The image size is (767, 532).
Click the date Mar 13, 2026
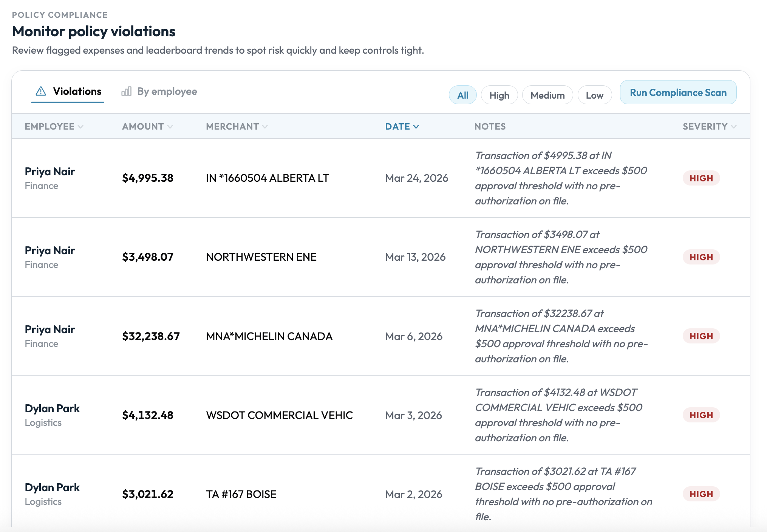click(415, 257)
